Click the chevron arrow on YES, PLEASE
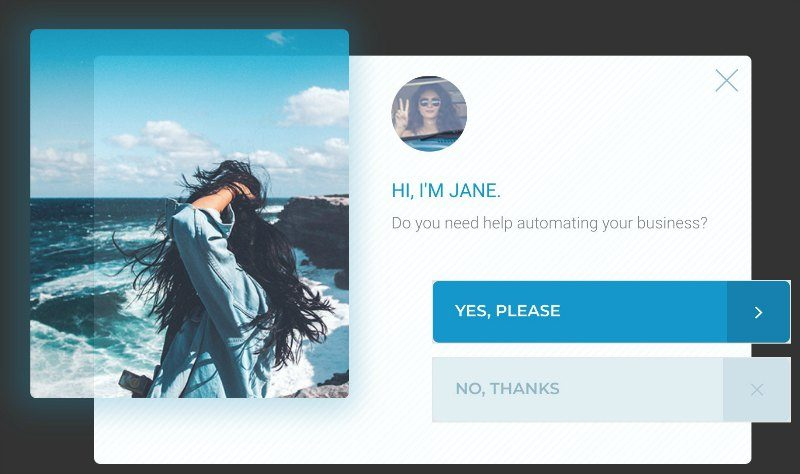 pyautogui.click(x=759, y=312)
